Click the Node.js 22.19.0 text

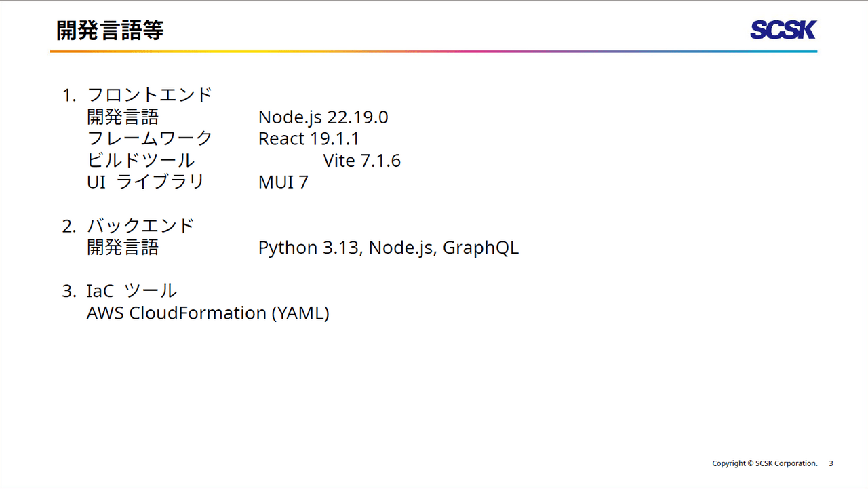(x=323, y=117)
